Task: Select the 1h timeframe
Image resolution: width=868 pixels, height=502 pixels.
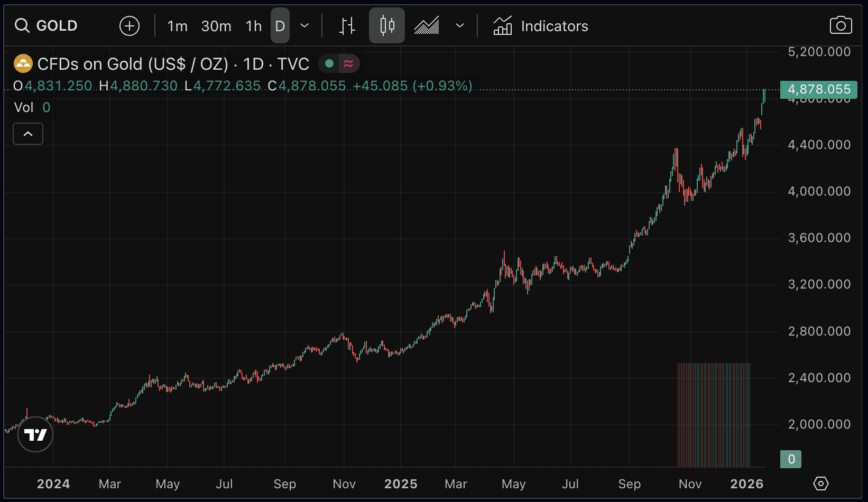Action: [254, 26]
